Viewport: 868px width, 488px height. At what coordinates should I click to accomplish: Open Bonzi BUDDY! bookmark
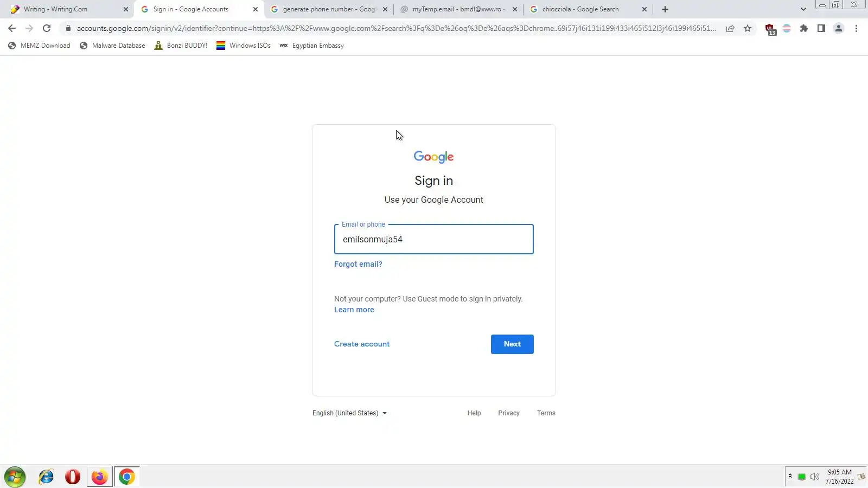tap(181, 46)
